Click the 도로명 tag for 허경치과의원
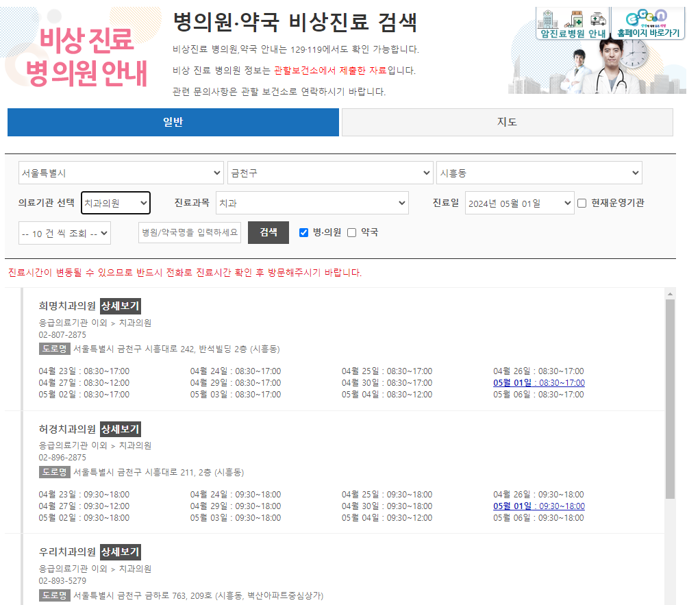The width and height of the screenshot is (700, 605). [55, 472]
